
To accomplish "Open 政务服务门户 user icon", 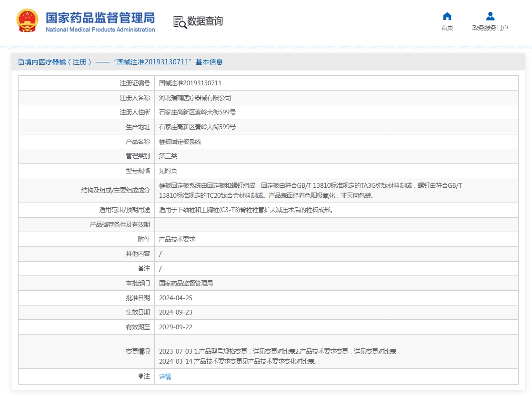I will point(490,16).
